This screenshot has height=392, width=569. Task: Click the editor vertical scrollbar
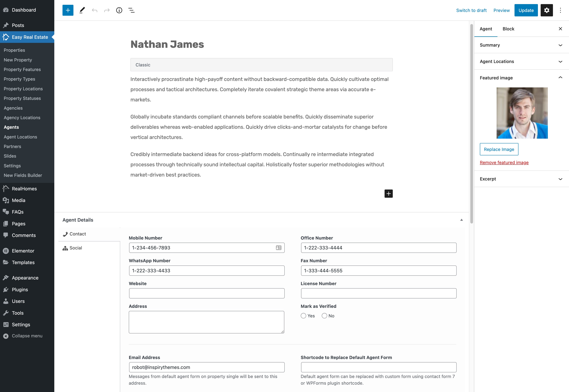pyautogui.click(x=471, y=123)
